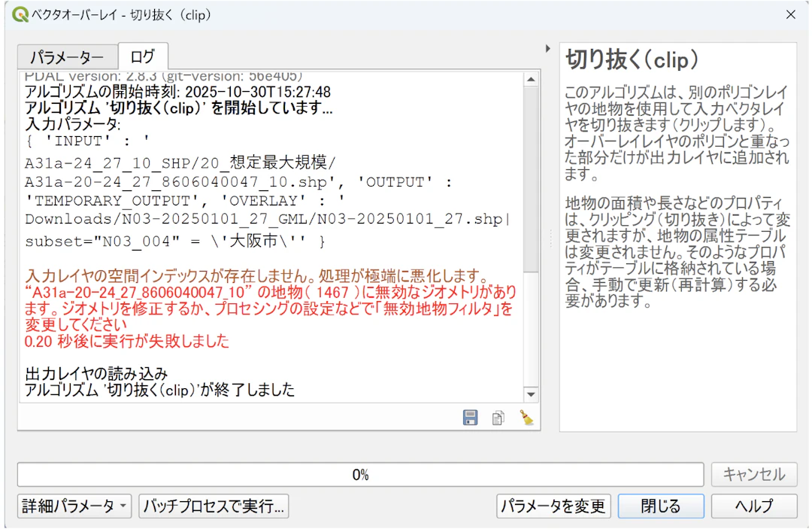Collapse the help panel with the arrow
The width and height of the screenshot is (812, 532).
click(548, 49)
